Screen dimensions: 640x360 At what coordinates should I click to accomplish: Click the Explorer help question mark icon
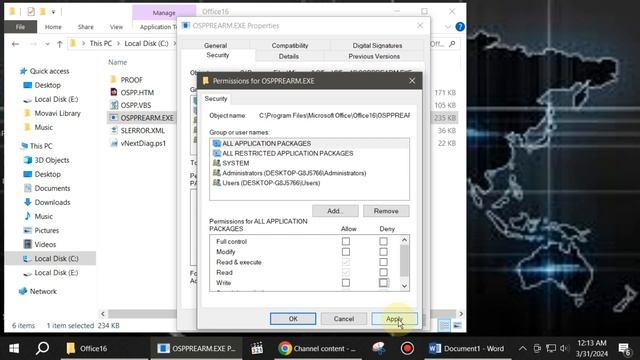click(460, 27)
